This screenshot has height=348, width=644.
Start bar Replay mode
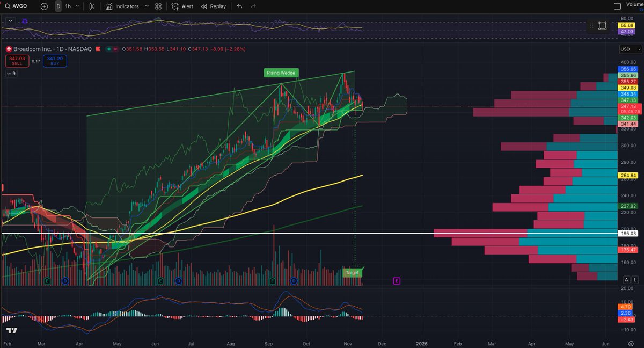coord(214,6)
